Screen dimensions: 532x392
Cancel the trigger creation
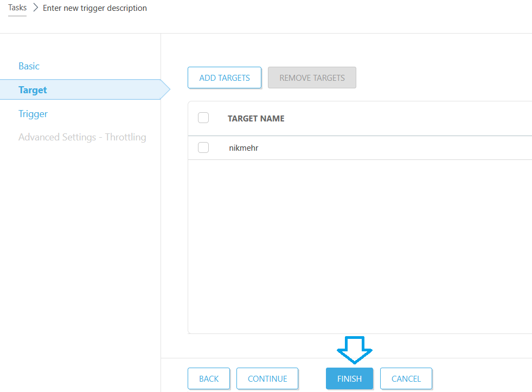pos(406,378)
